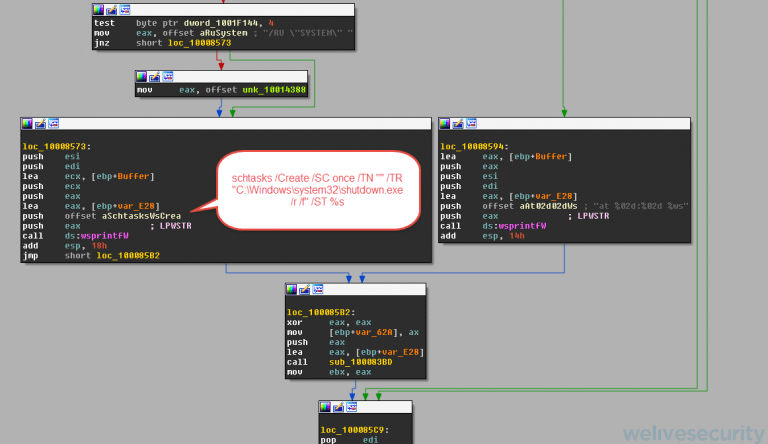Click the 'xor eax, eax' instruction
This screenshot has height=444, width=768.
329,322
